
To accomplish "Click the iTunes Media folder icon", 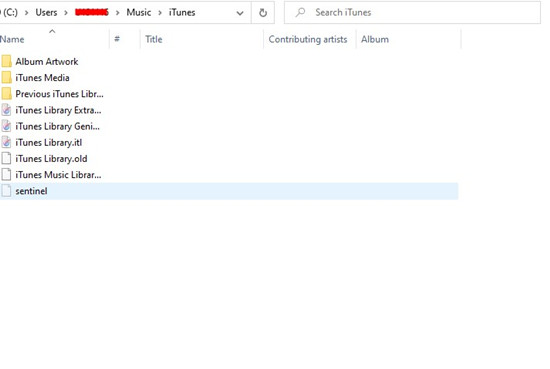I will tap(6, 78).
